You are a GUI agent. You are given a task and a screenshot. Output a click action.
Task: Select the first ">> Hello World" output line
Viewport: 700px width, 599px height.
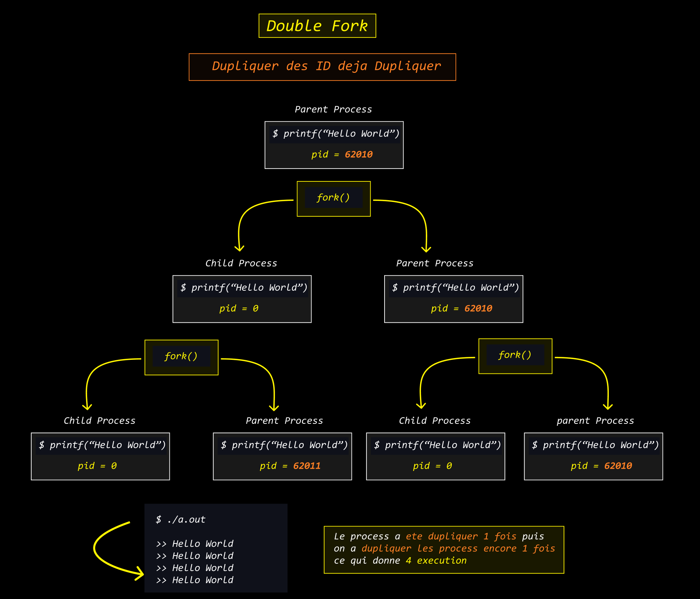pyautogui.click(x=195, y=543)
